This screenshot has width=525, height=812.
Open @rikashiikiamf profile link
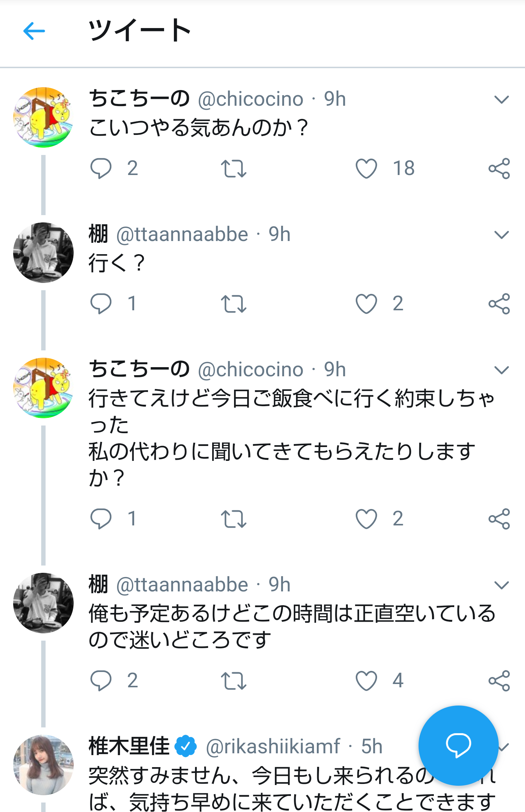click(x=273, y=746)
